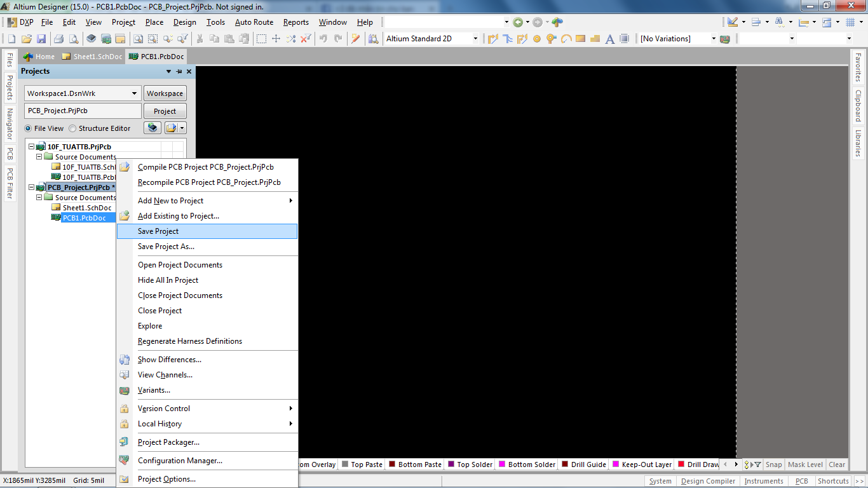Screen dimensions: 868x488
Task: Select the Top Paste layer color tab
Action: [362, 464]
